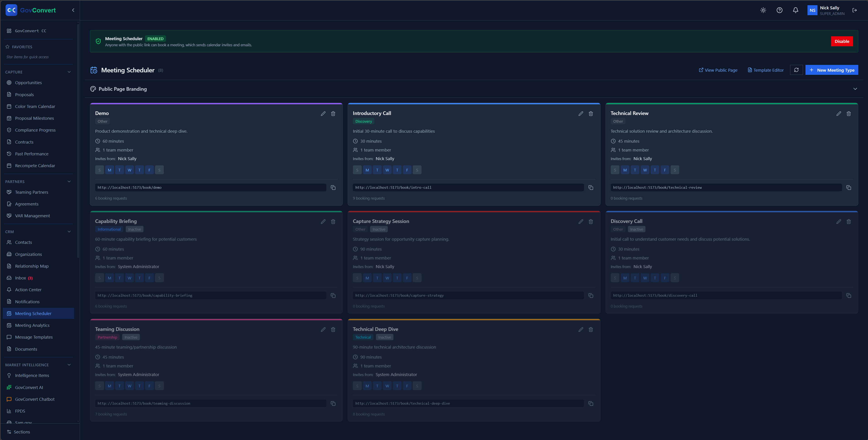Copy the capture-strategy booking link
Screen dimensions: 868x440
[x=591, y=295]
